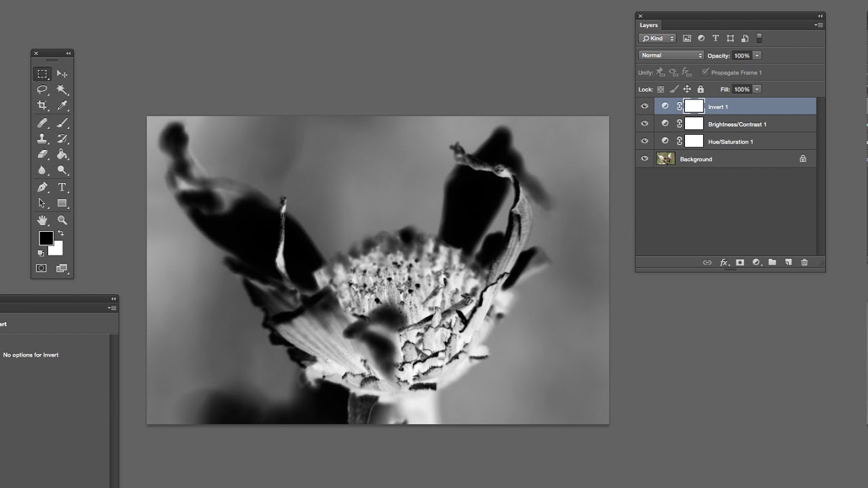The image size is (868, 488).
Task: Open the Opacity slider dropdown arrow
Action: [x=757, y=56]
